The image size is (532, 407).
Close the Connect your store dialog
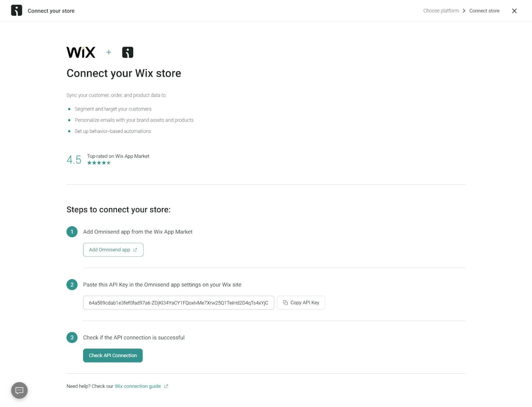514,11
